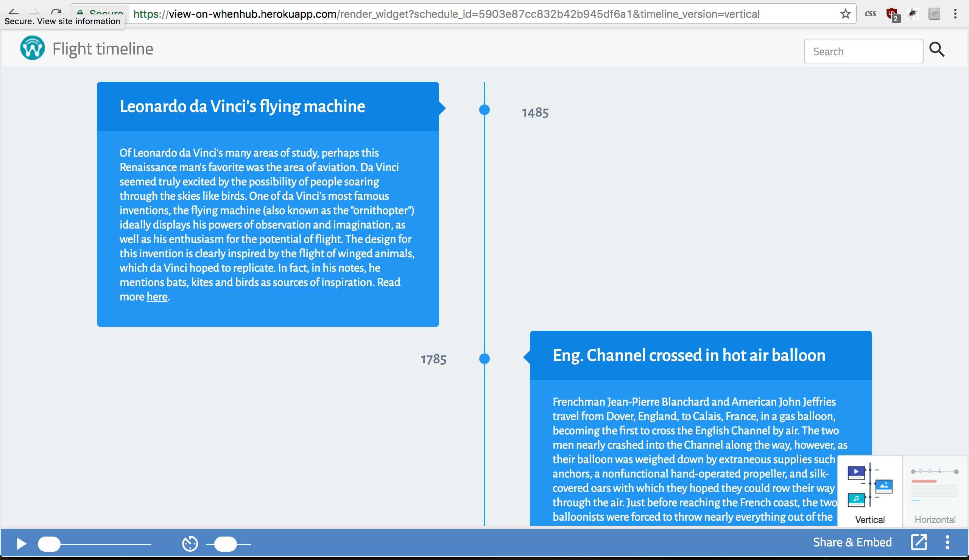The image size is (969, 560).
Task: Select the 1785 timeline marker dot
Action: point(484,359)
